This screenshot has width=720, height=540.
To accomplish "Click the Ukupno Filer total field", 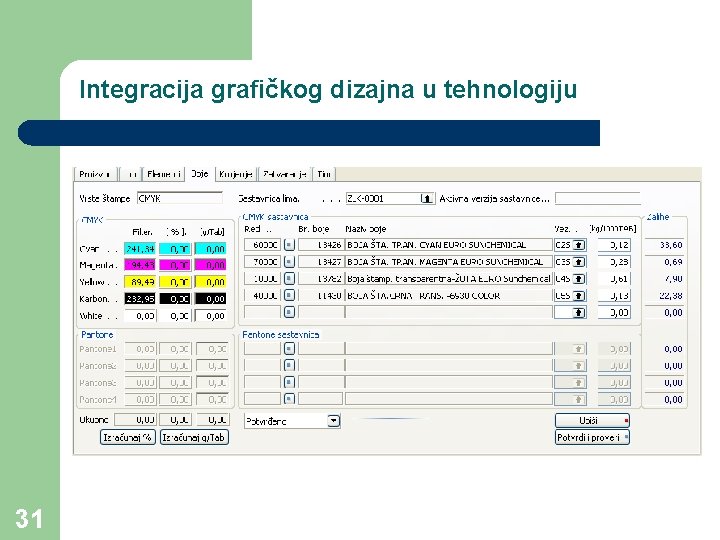I will point(135,420).
